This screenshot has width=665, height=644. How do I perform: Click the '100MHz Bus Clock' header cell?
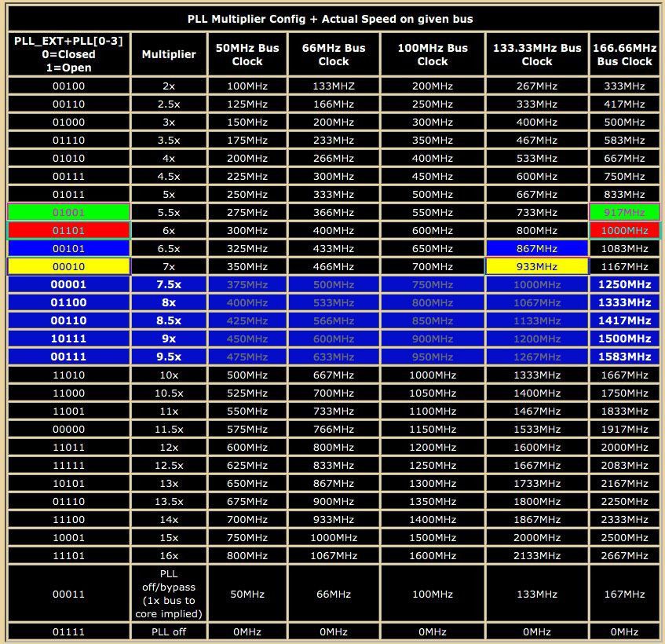[x=433, y=54]
